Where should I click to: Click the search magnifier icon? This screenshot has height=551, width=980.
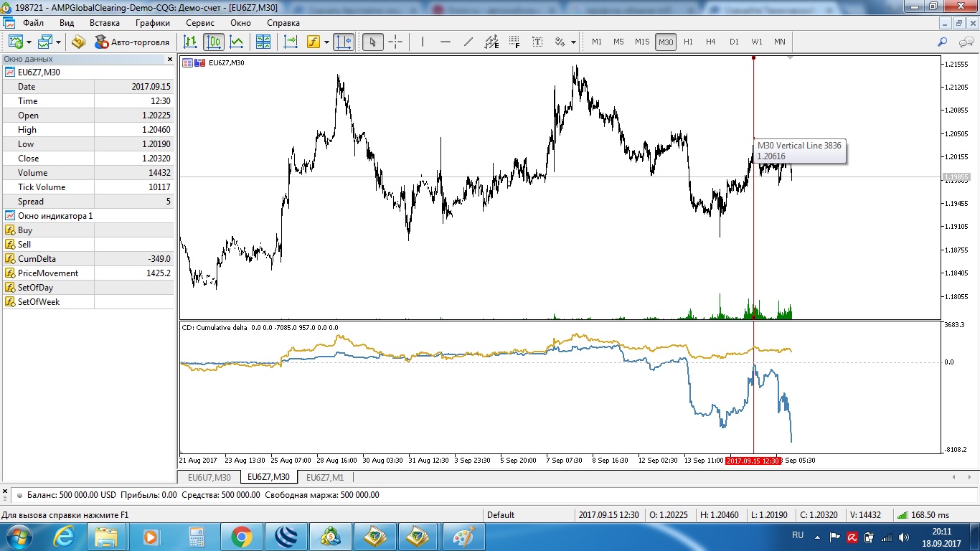943,42
